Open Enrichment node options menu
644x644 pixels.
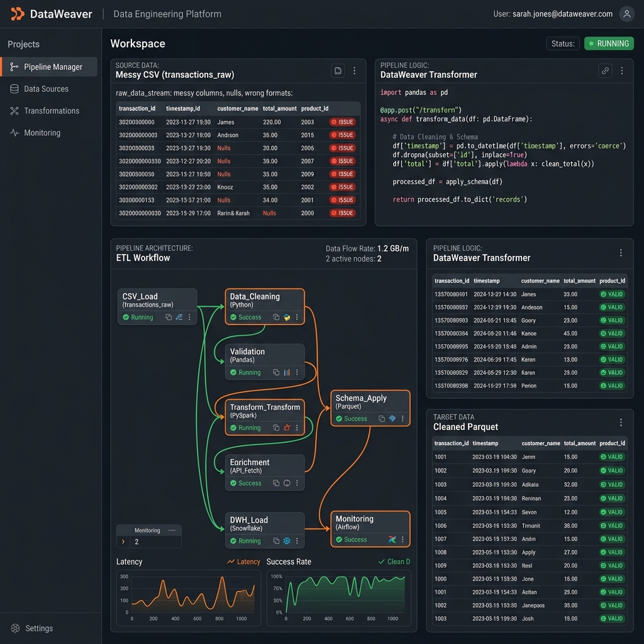(x=297, y=483)
